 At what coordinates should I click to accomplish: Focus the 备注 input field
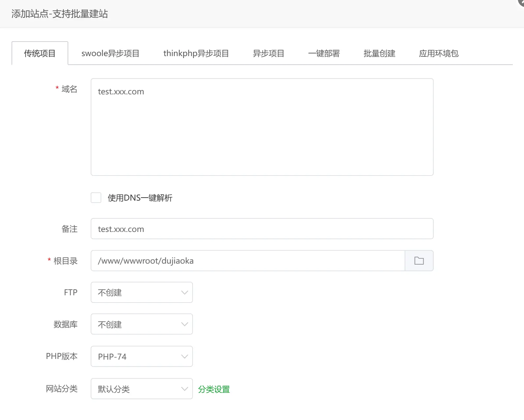coord(262,229)
